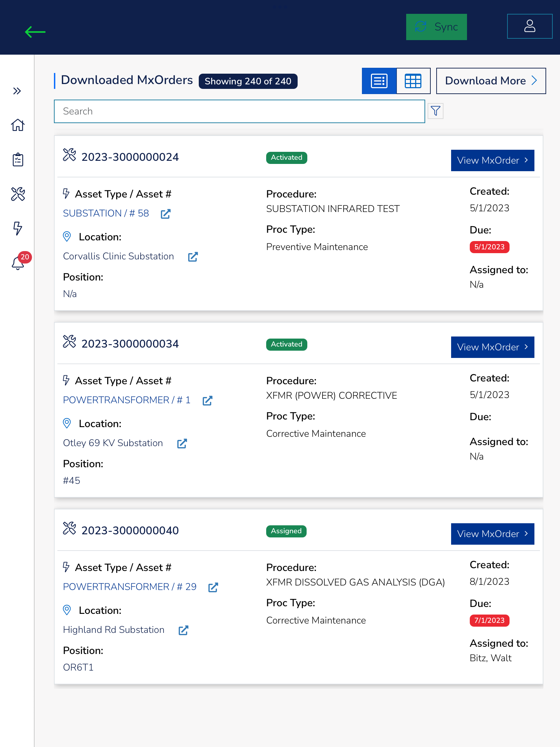This screenshot has height=747, width=560.
Task: Open the user profile icon
Action: 529,26
